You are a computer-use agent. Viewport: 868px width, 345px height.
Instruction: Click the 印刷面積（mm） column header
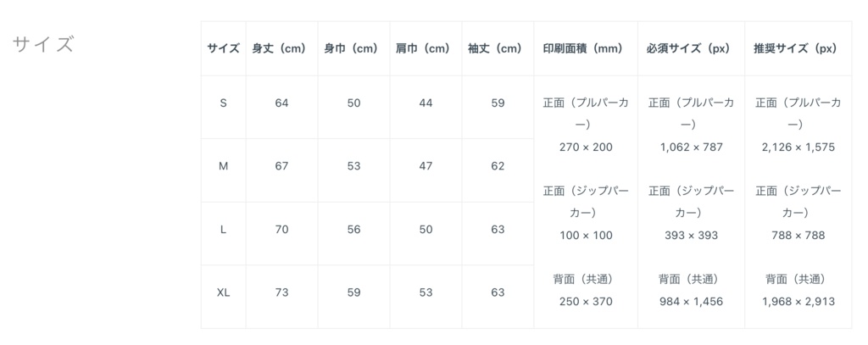(x=583, y=49)
